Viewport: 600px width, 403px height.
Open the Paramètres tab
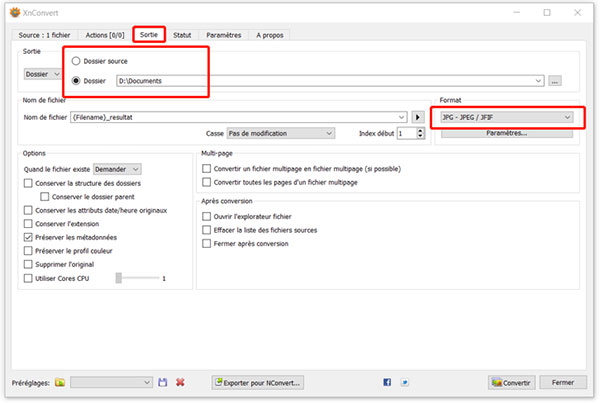(x=224, y=35)
